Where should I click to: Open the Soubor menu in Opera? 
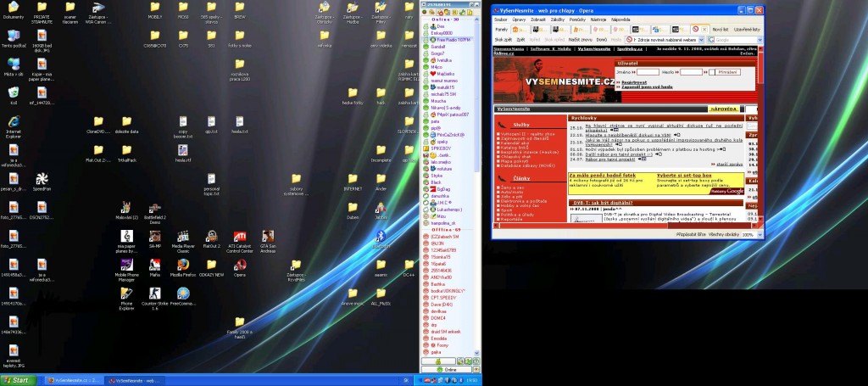500,20
